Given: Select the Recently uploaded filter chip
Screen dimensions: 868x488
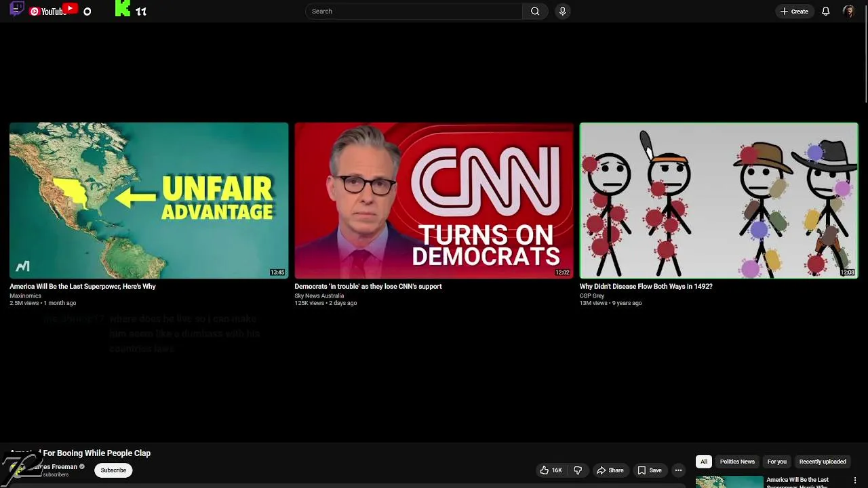Looking at the screenshot, I should 823,462.
